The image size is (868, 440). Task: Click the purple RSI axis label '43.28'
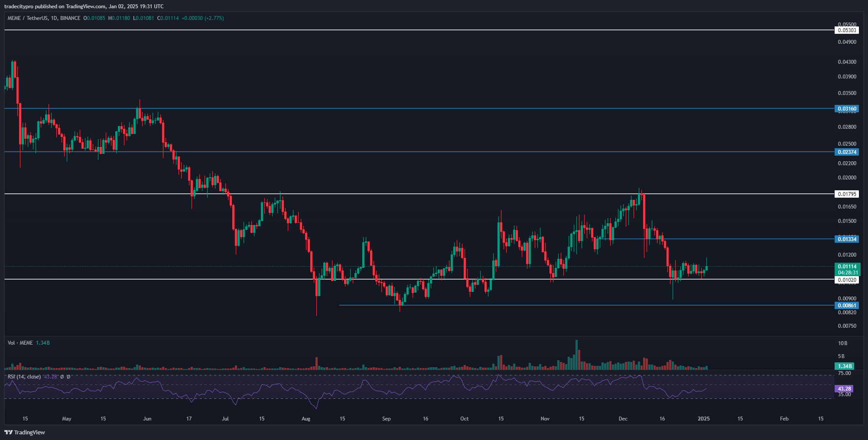tap(844, 389)
